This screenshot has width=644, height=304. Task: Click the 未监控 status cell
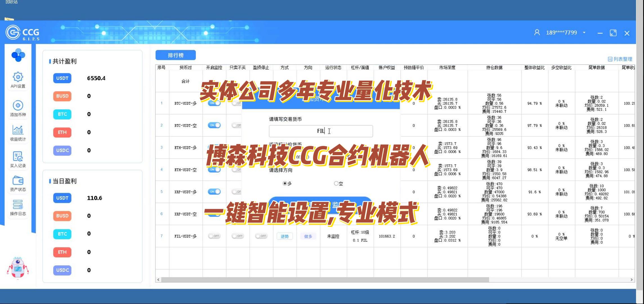point(333,236)
